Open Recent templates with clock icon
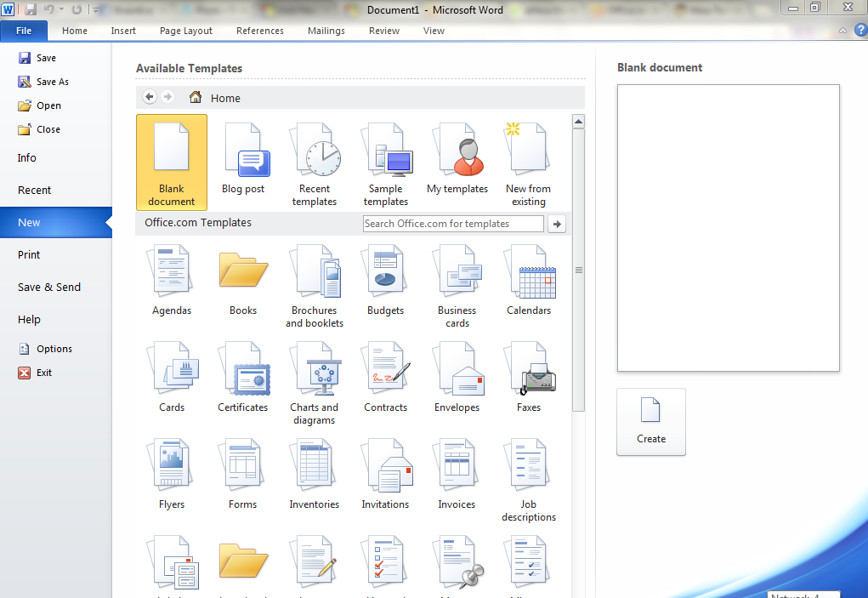 pos(315,151)
